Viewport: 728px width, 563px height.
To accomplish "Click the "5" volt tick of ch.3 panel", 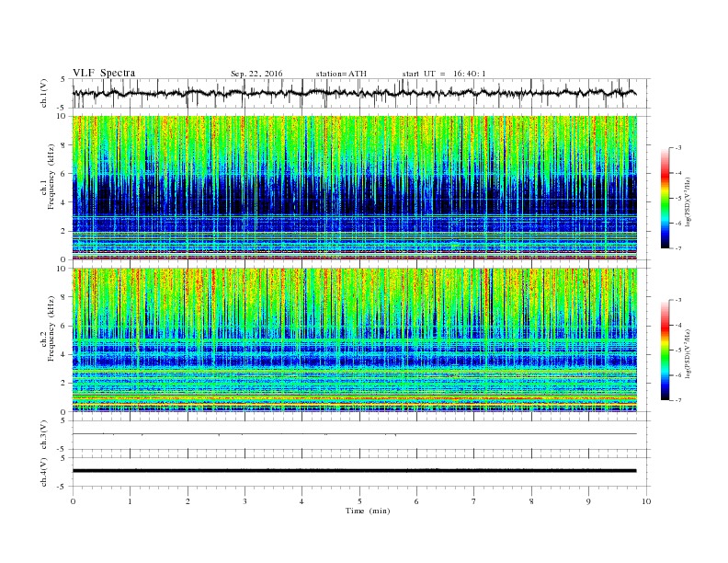I will pos(63,420).
